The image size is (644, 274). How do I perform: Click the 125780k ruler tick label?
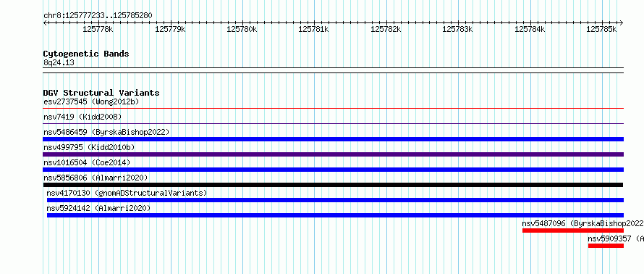pos(242,29)
